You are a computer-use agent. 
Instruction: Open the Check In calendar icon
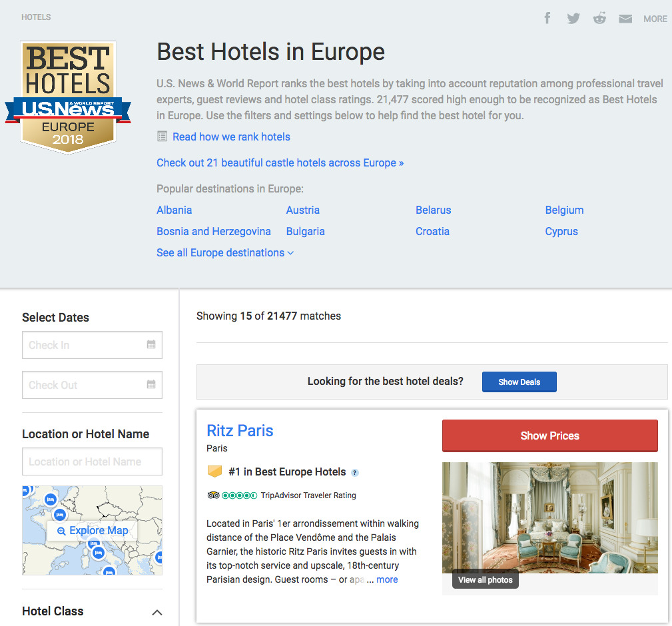point(151,344)
